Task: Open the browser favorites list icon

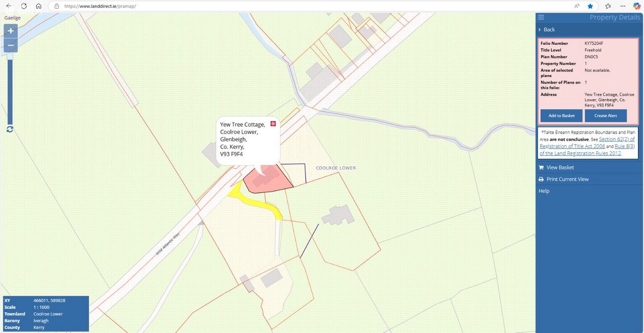Action: point(608,6)
